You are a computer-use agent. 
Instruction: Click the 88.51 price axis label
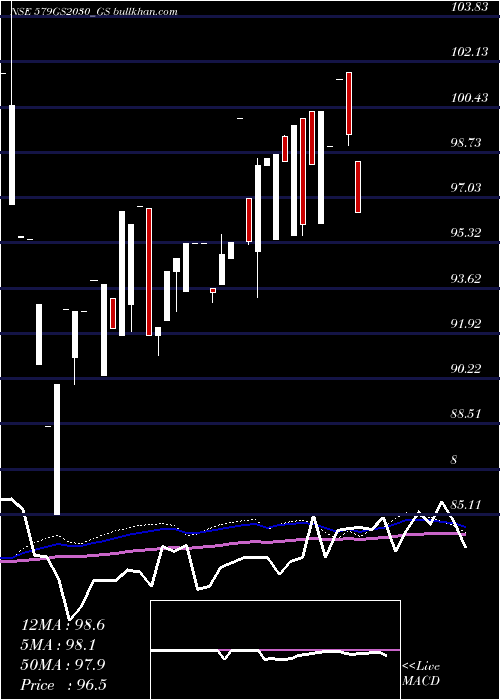[466, 414]
